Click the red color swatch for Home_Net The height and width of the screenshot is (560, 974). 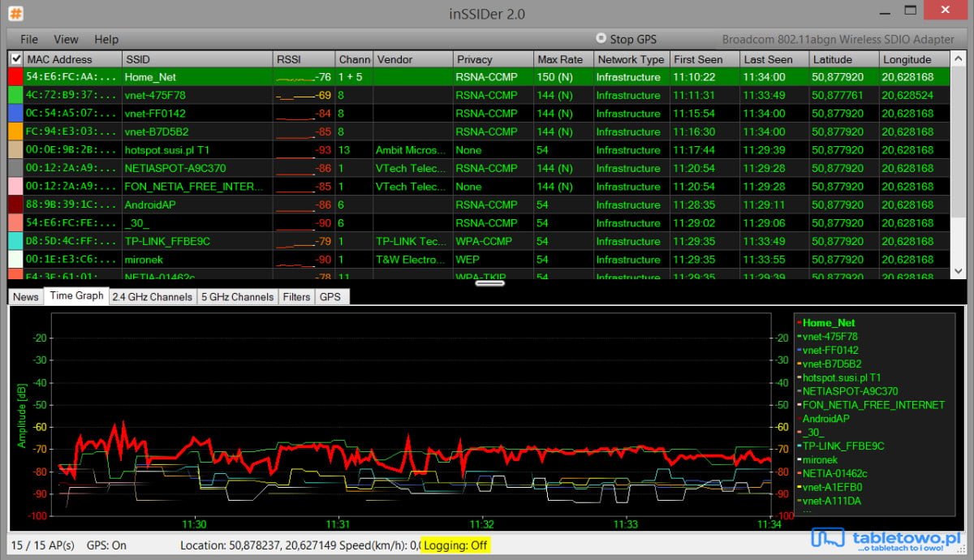tap(15, 76)
